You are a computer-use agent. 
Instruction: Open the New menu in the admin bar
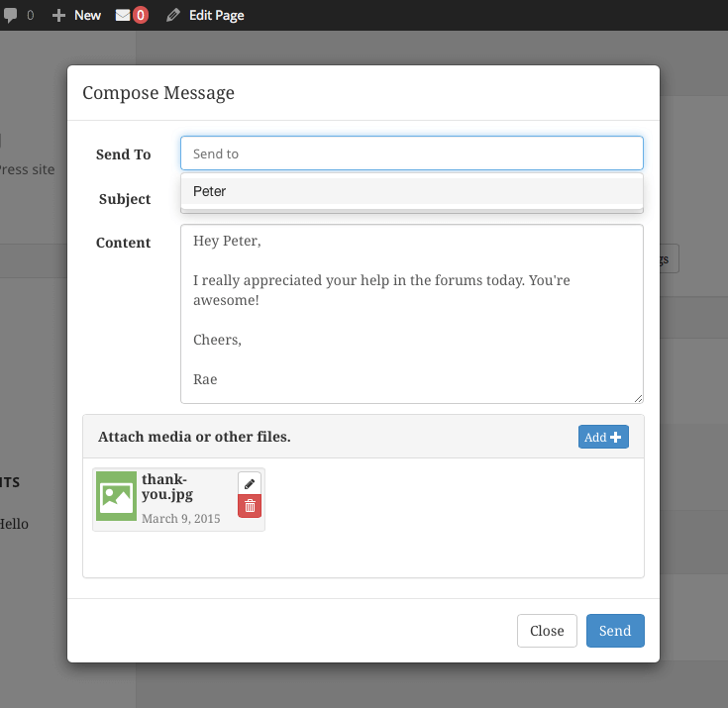[87, 15]
